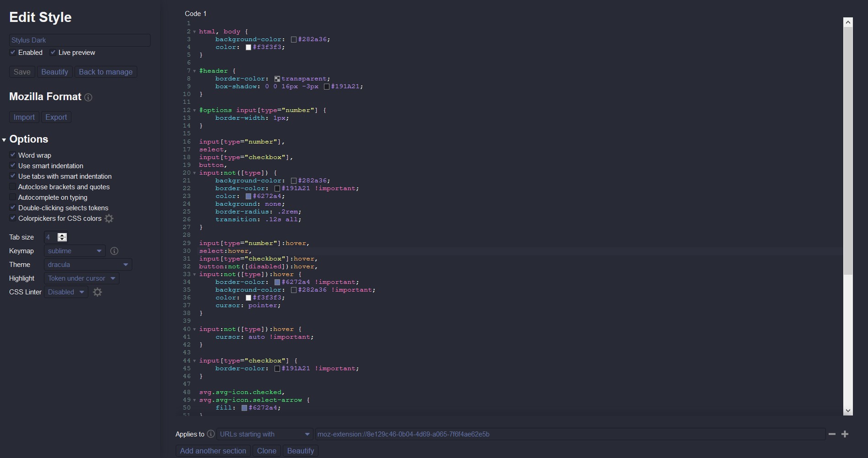The height and width of the screenshot is (458, 868).
Task: Click the Applies to info icon
Action: click(210, 434)
